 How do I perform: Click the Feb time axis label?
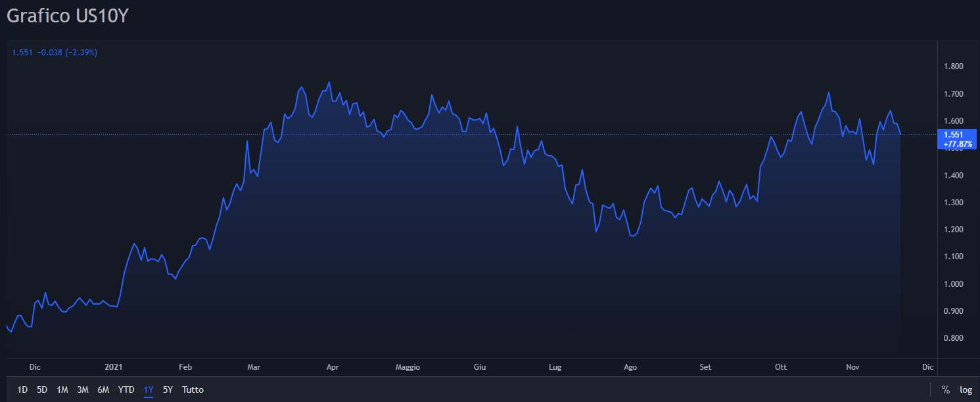[185, 367]
